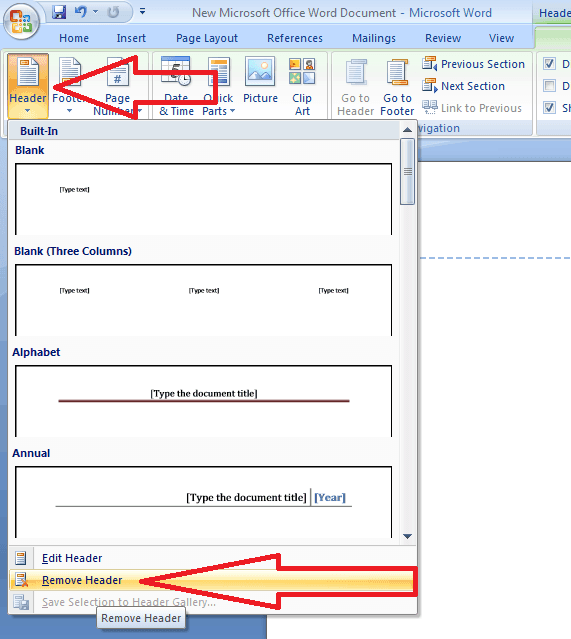Insert Date & Time
Viewport: 571px width, 639px height.
(x=176, y=86)
